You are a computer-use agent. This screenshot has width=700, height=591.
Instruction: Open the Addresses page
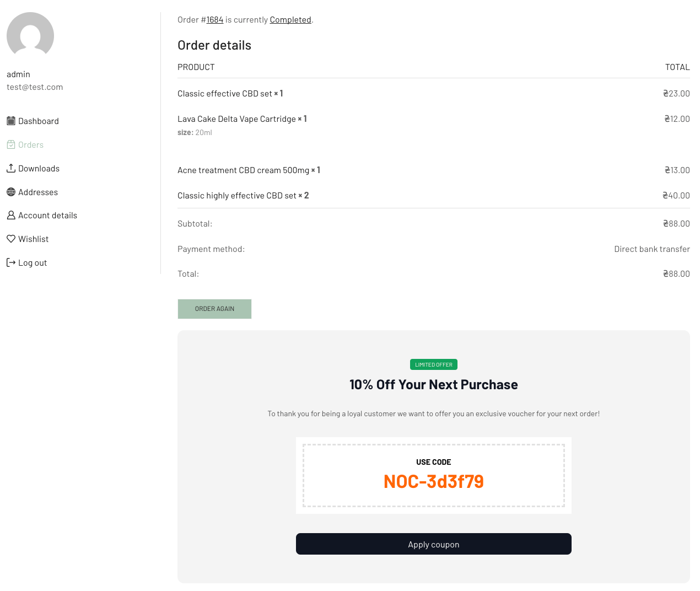(x=38, y=192)
